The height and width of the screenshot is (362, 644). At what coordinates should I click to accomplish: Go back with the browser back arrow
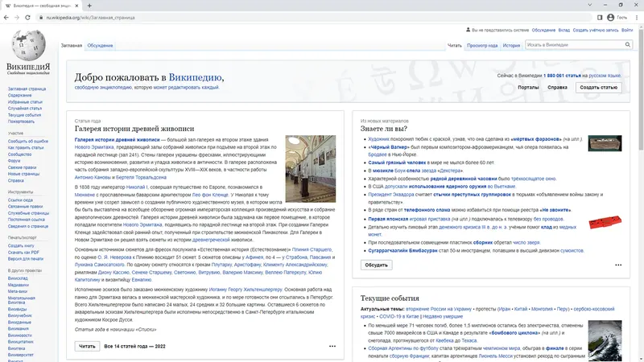click(6, 17)
